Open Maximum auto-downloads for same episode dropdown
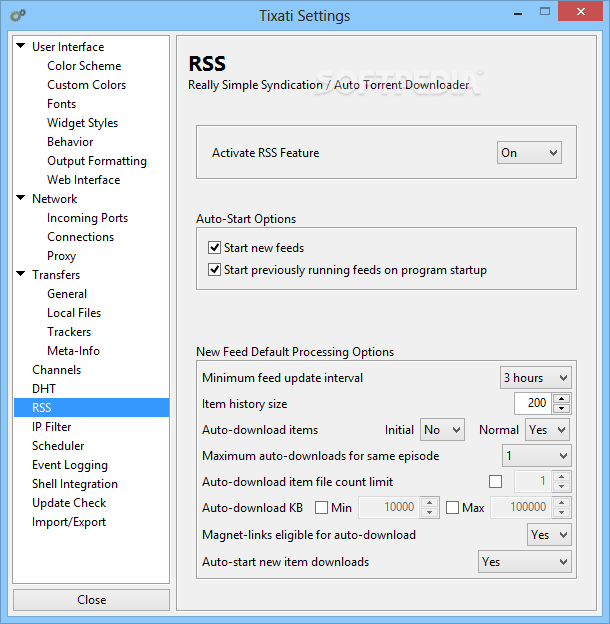Screen dimensions: 610x624 pyautogui.click(x=537, y=456)
